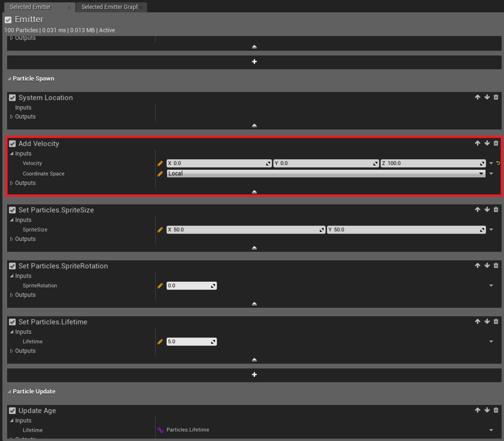504x441 pixels.
Task: Move Set Particles.SpriteRotation module up
Action: [x=477, y=265]
